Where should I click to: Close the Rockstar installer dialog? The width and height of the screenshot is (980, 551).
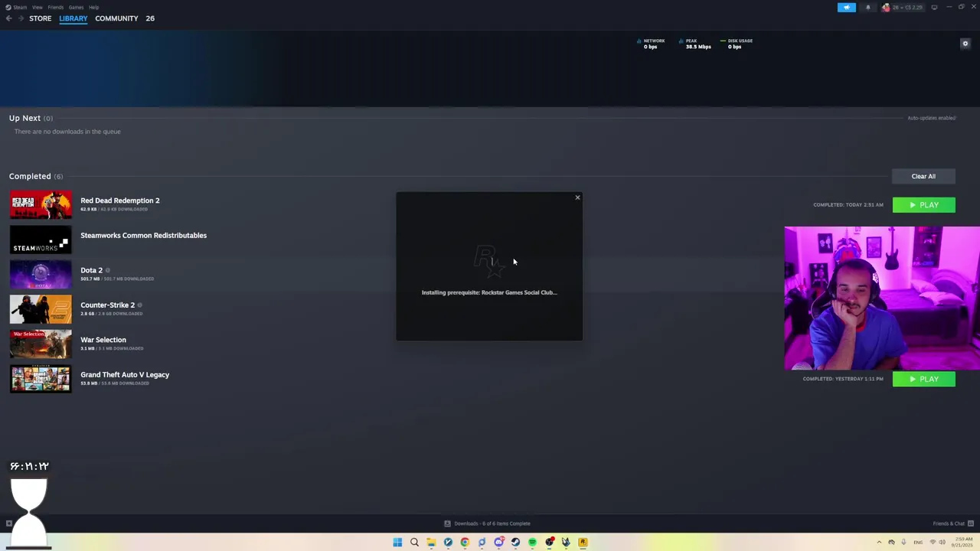pos(577,197)
